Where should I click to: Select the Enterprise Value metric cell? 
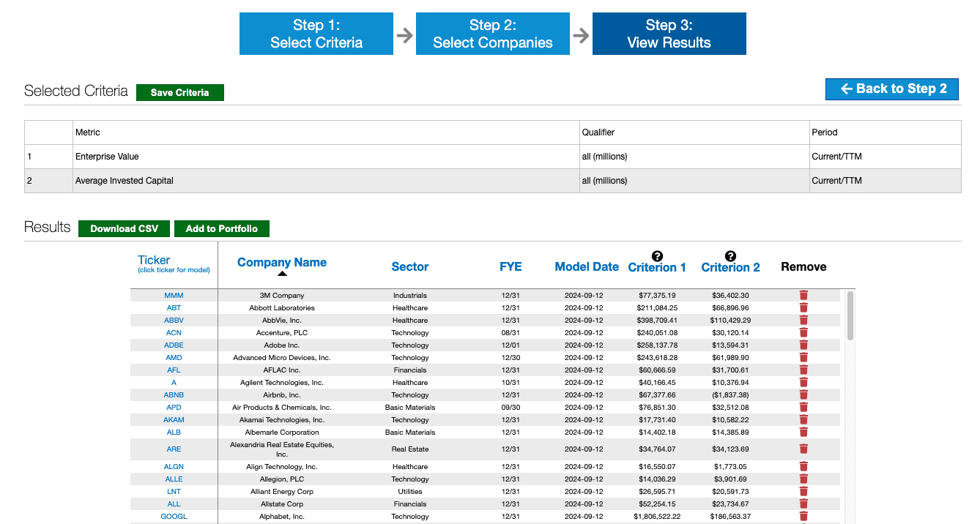pyautogui.click(x=327, y=157)
